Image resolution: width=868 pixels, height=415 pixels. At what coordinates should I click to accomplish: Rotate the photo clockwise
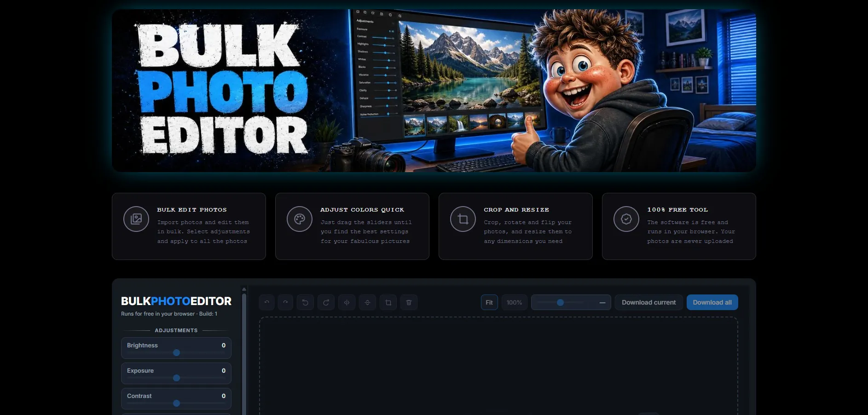coord(326,302)
